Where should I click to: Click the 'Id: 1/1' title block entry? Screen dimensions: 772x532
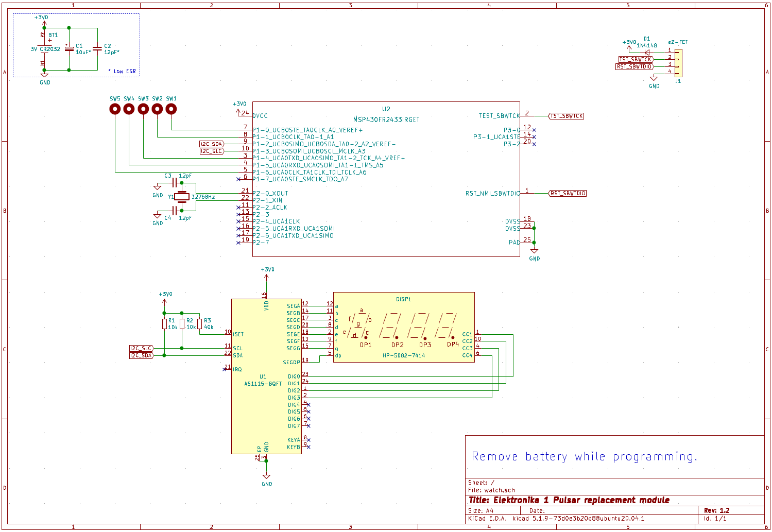point(715,519)
